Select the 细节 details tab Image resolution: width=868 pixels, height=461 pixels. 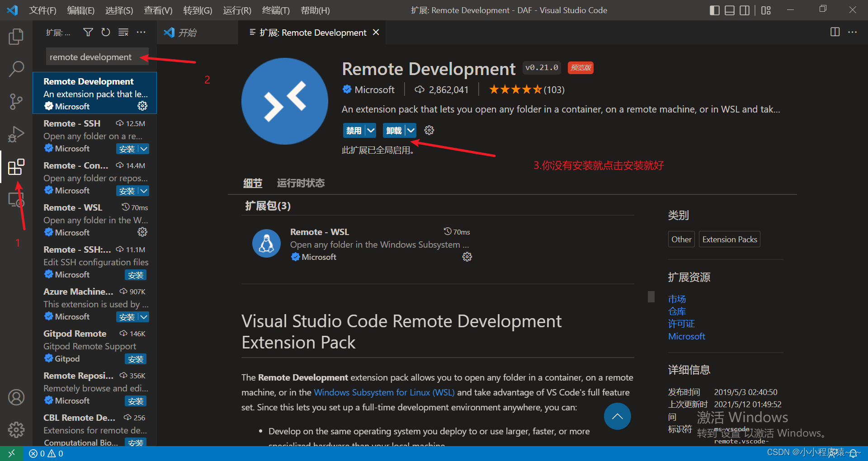point(253,183)
